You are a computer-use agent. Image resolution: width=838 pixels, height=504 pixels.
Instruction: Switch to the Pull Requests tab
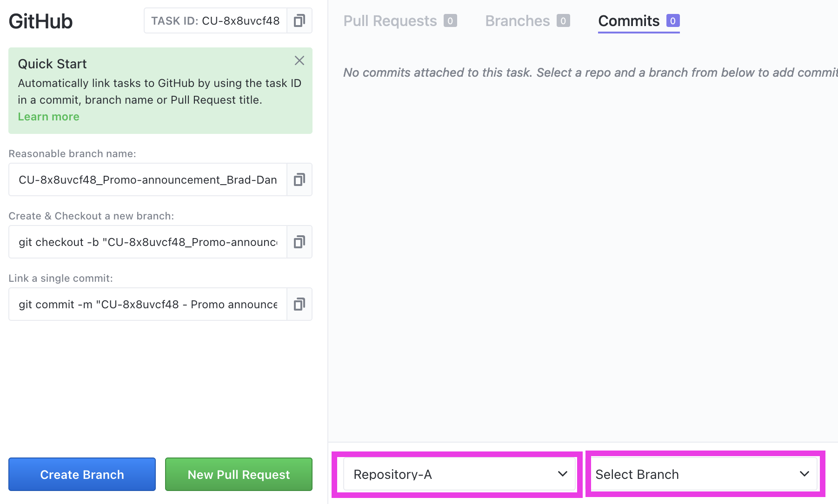click(390, 20)
